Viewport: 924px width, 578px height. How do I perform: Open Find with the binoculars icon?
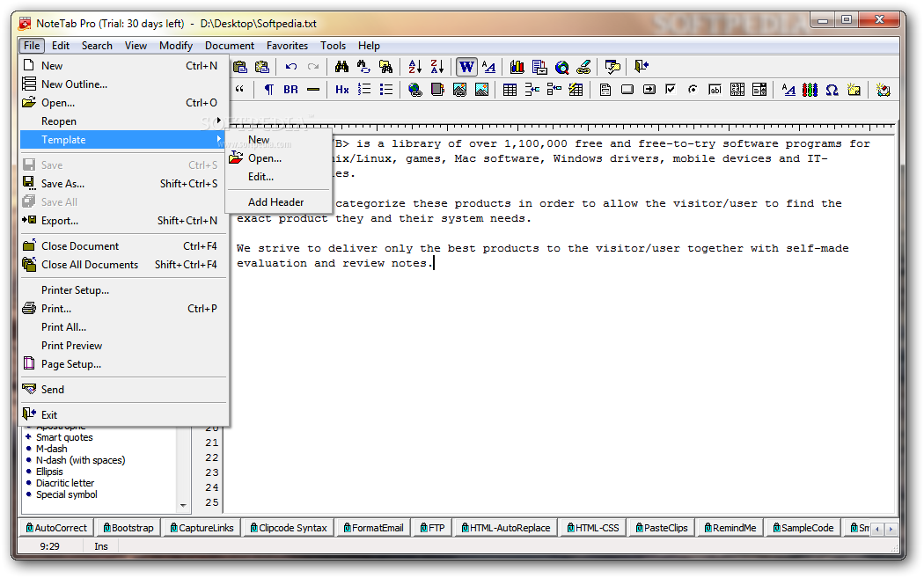point(341,67)
